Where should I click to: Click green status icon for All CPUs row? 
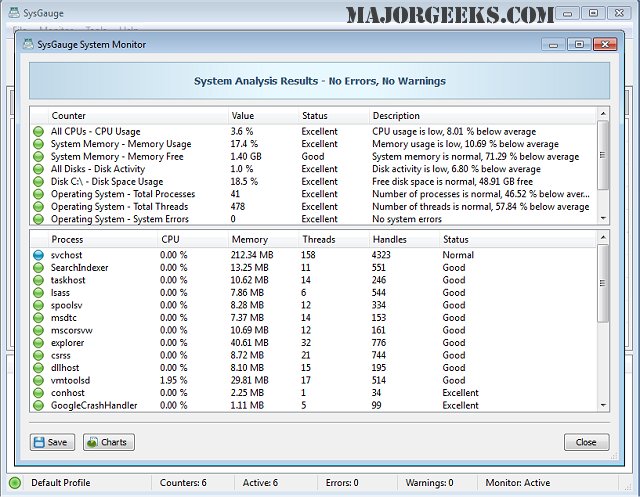[38, 131]
